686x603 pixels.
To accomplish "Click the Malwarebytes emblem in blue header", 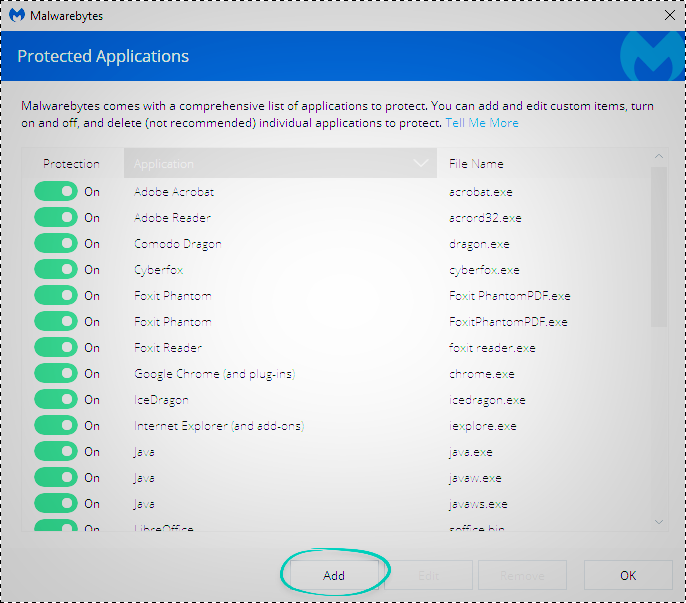I will [x=650, y=59].
